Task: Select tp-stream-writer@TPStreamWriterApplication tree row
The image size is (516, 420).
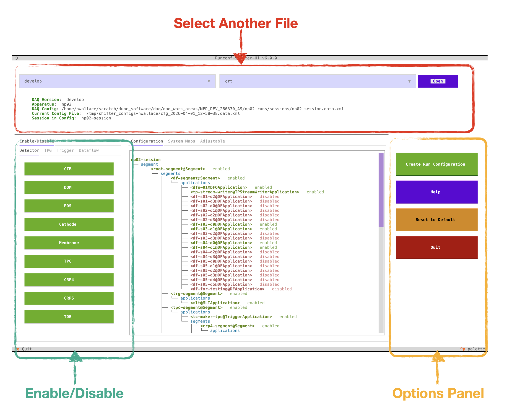Action: click(x=257, y=192)
